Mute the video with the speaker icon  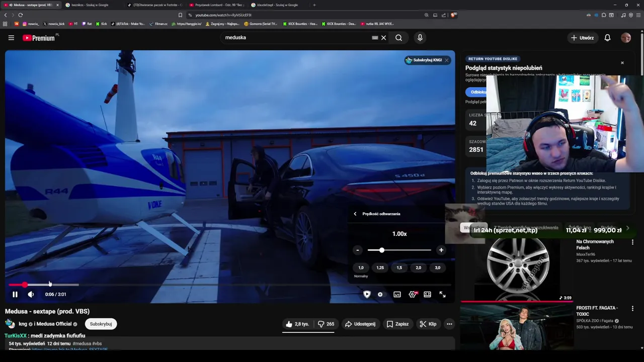pyautogui.click(x=31, y=295)
